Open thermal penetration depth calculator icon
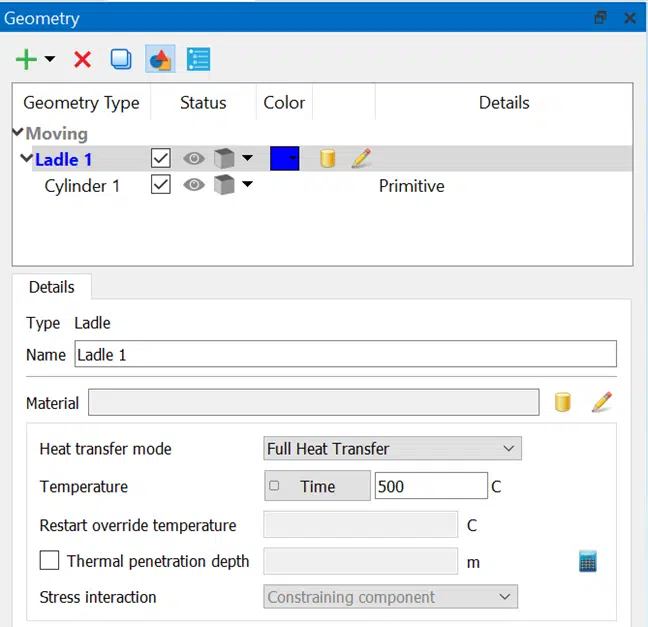 point(588,561)
